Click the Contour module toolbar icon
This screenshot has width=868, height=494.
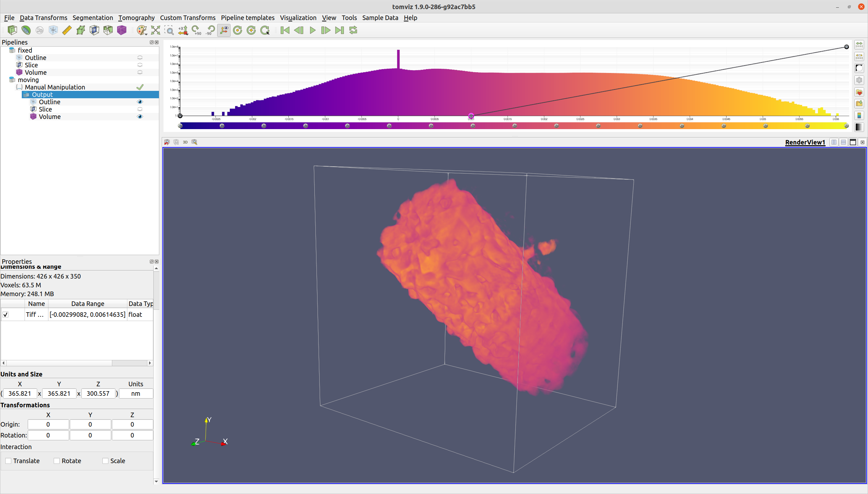pos(26,31)
